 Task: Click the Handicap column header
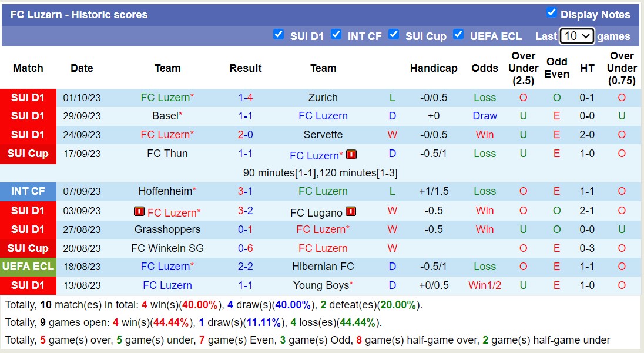[x=434, y=68]
